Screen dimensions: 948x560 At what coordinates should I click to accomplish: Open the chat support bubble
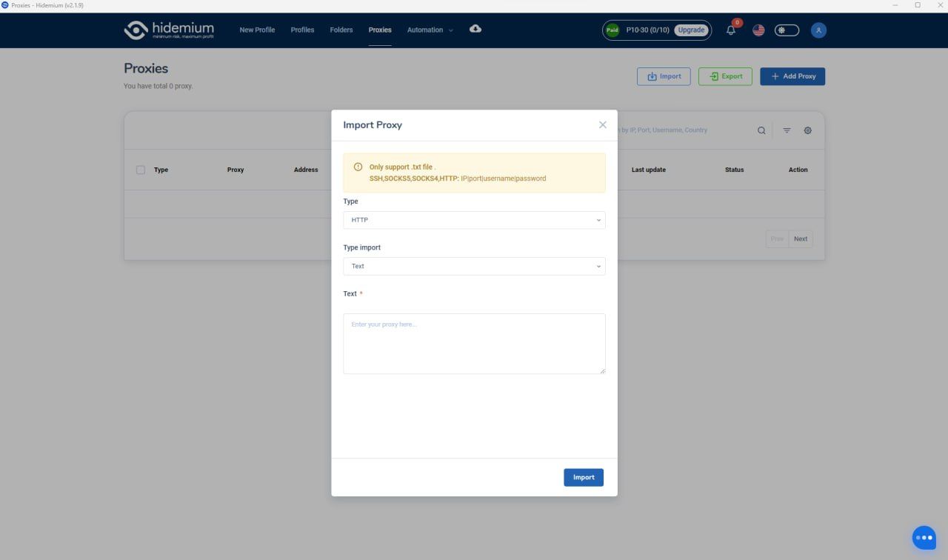924,538
